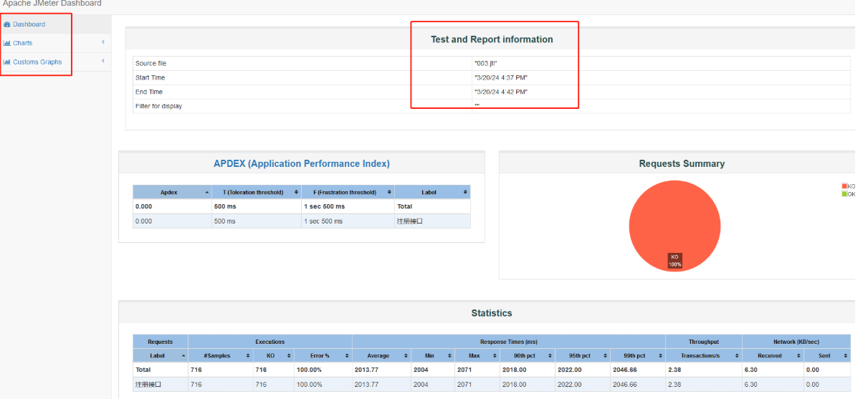Expand the Customs Graphs submenu chevron
This screenshot has width=868, height=399.
point(102,61)
